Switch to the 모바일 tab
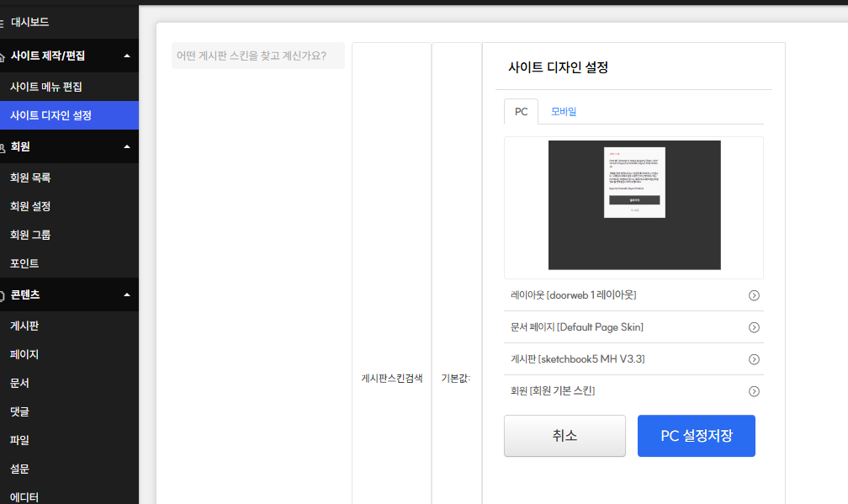This screenshot has width=848, height=504. (x=565, y=110)
